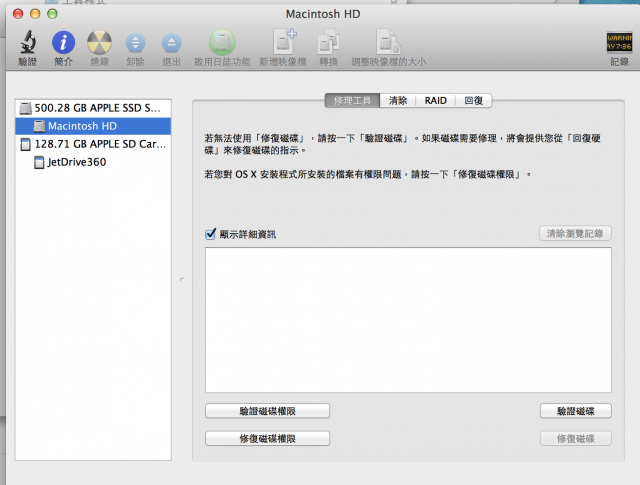Toggle the Show details (顯示詳細資訊) checkbox
Viewport: 640px width, 485px height.
211,234
